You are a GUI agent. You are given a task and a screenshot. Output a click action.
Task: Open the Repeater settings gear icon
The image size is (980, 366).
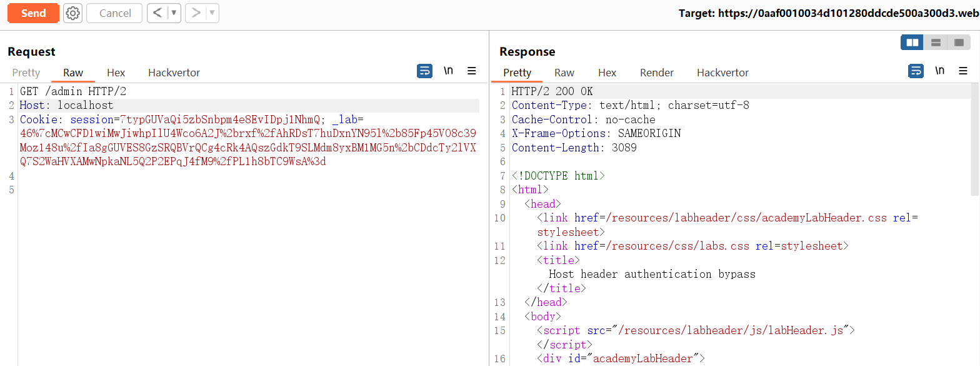point(73,13)
